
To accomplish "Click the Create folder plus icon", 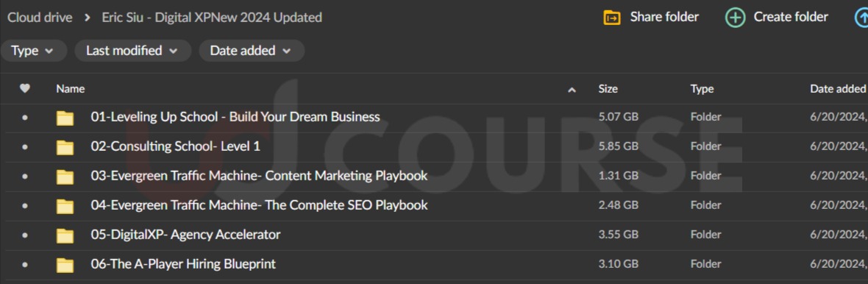I will point(735,18).
